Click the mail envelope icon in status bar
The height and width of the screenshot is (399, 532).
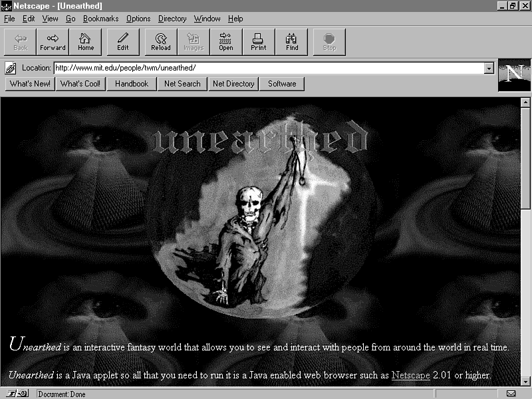coord(511,394)
